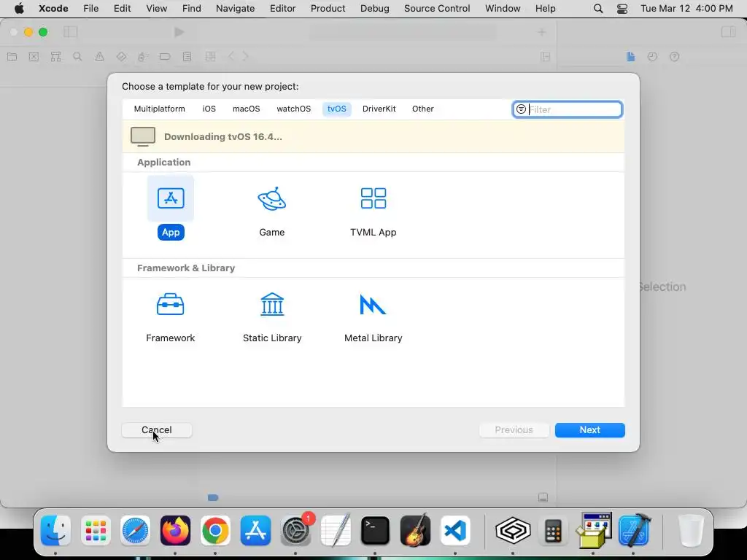747x560 pixels.
Task: Open Spotlight search in menu bar
Action: pyautogui.click(x=598, y=9)
